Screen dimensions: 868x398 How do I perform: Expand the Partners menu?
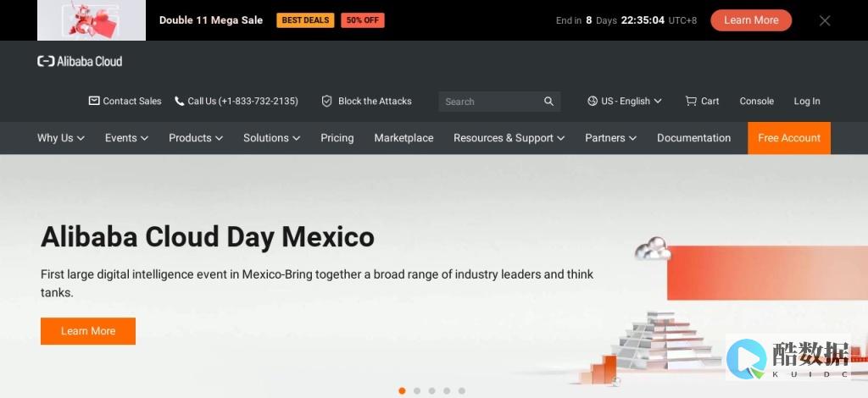(610, 138)
